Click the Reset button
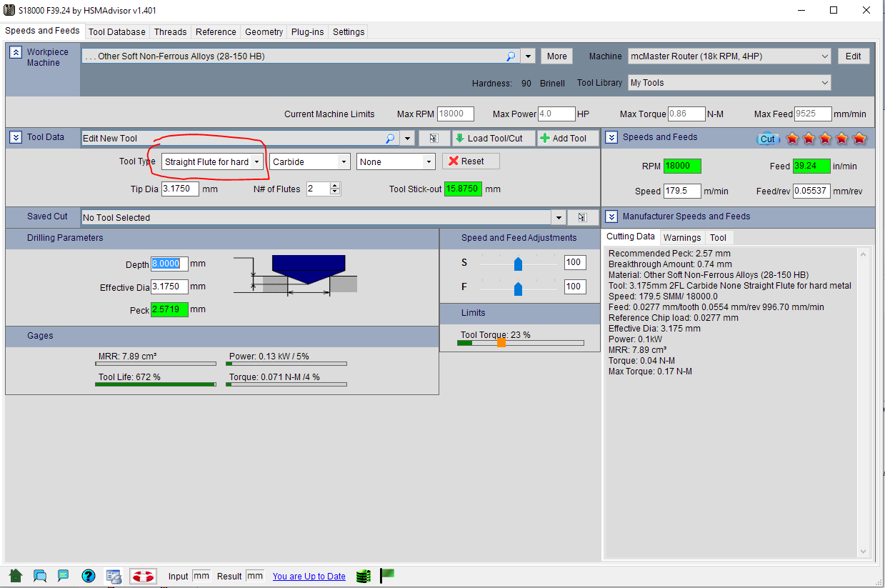885x588 pixels. 470,161
